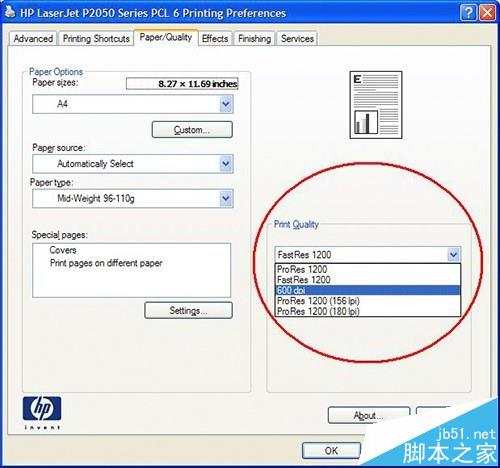Image resolution: width=500 pixels, height=468 pixels.
Task: Open the Finishing tab
Action: pos(254,39)
